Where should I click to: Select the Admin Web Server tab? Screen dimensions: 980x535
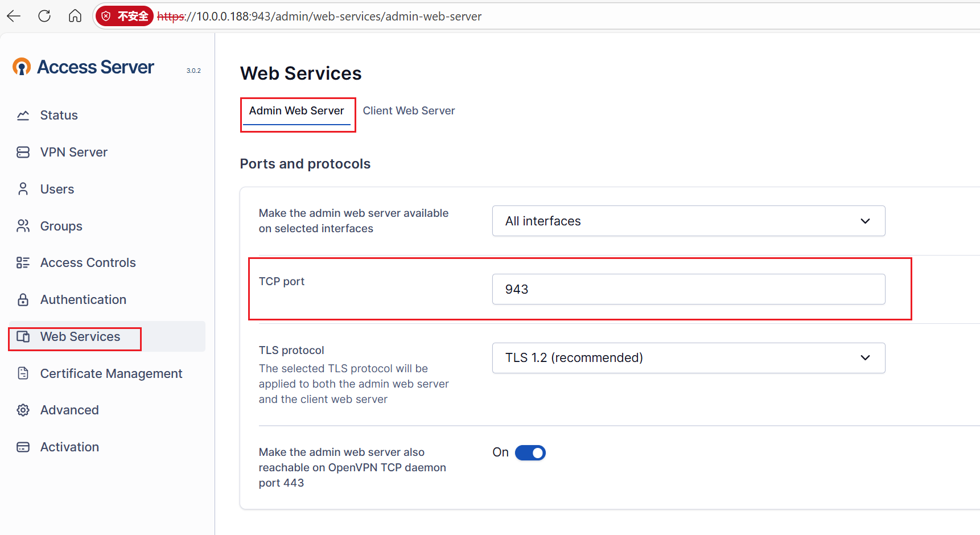click(x=297, y=111)
